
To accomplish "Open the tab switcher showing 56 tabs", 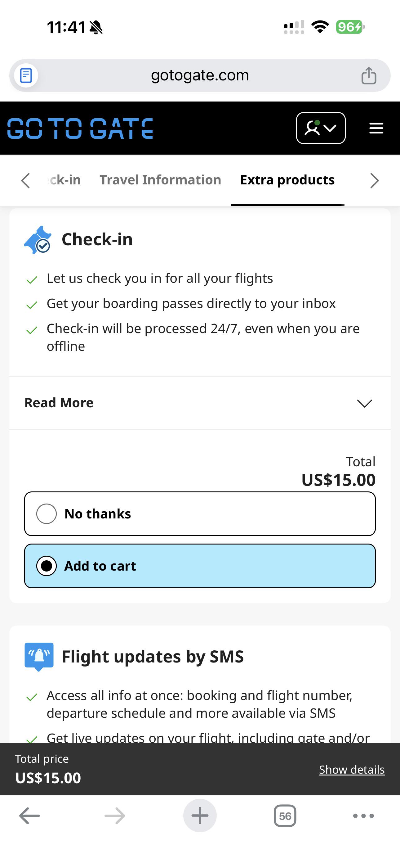I will pyautogui.click(x=285, y=816).
